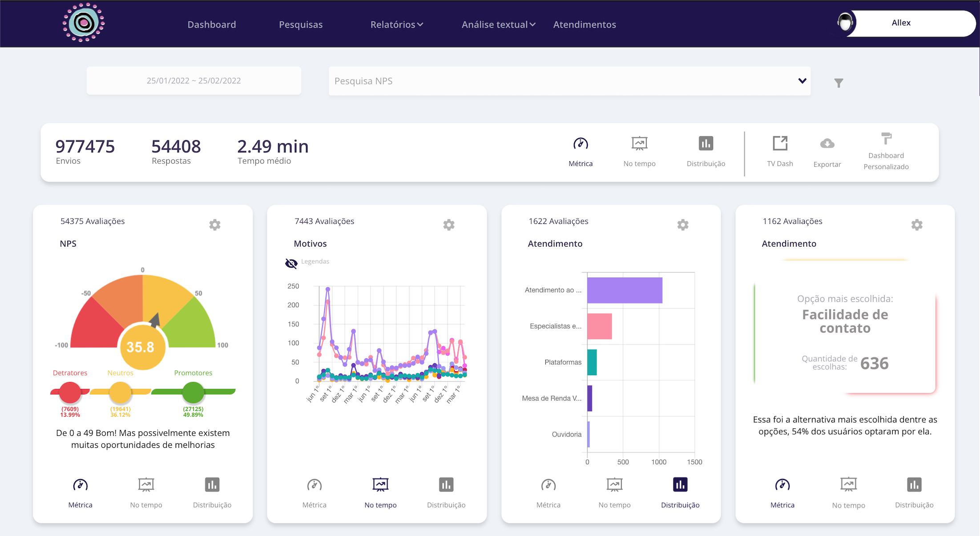This screenshot has height=536, width=980.
Task: Go to the Pesquisas section
Action: pos(301,24)
